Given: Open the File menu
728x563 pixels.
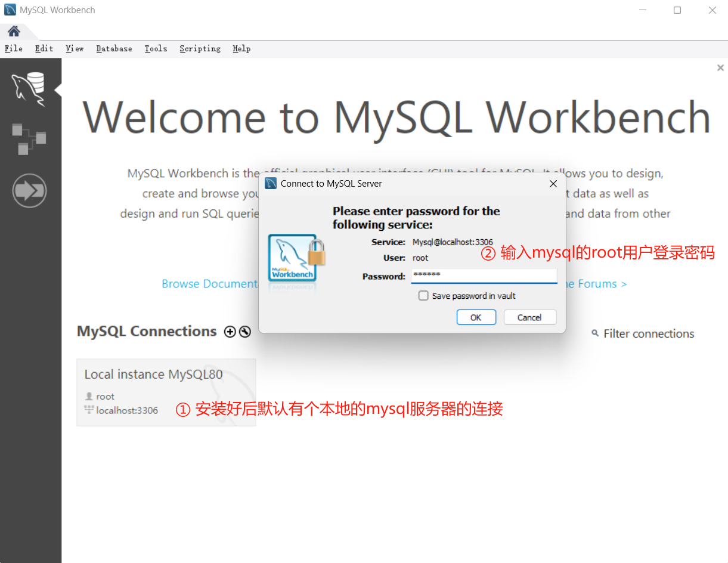Looking at the screenshot, I should (14, 48).
